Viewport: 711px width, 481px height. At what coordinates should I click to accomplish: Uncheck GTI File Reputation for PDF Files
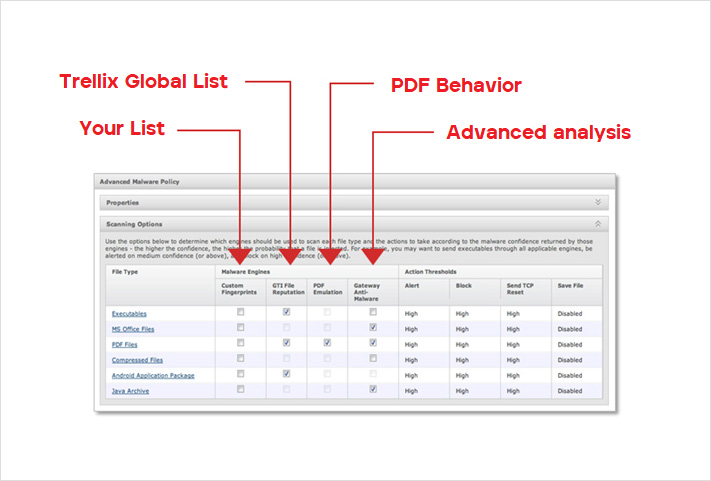286,343
